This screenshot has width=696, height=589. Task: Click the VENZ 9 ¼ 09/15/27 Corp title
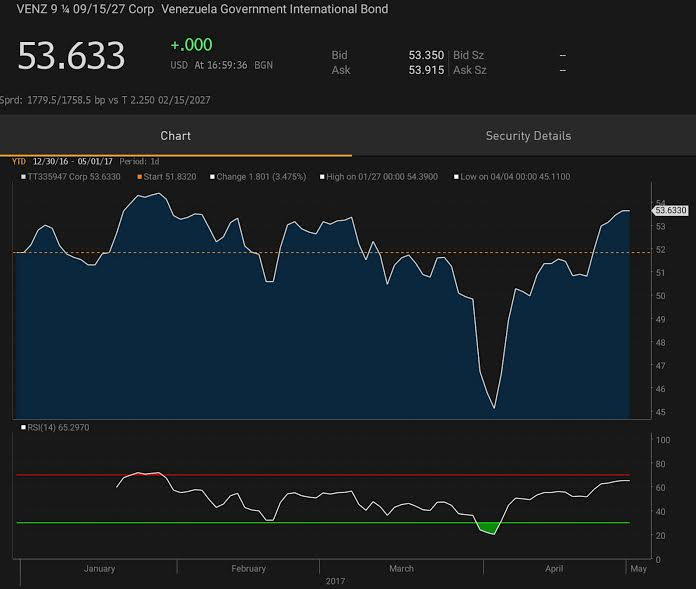pyautogui.click(x=85, y=9)
